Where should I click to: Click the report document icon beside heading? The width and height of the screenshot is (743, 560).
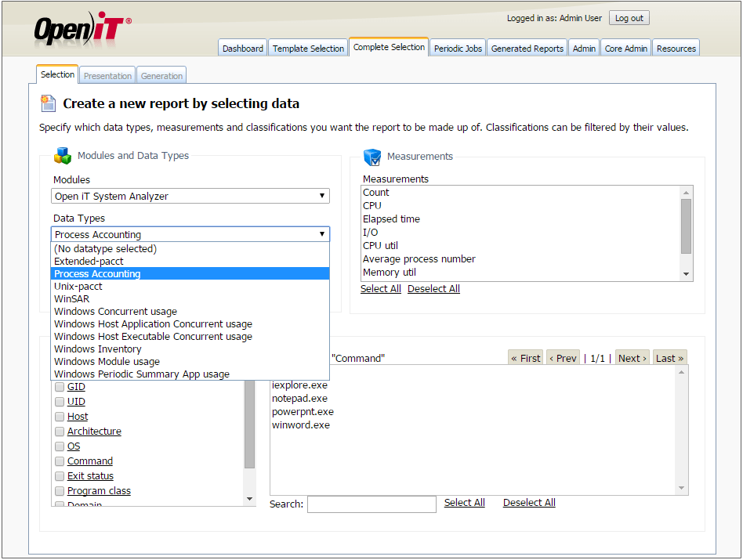coord(48,103)
